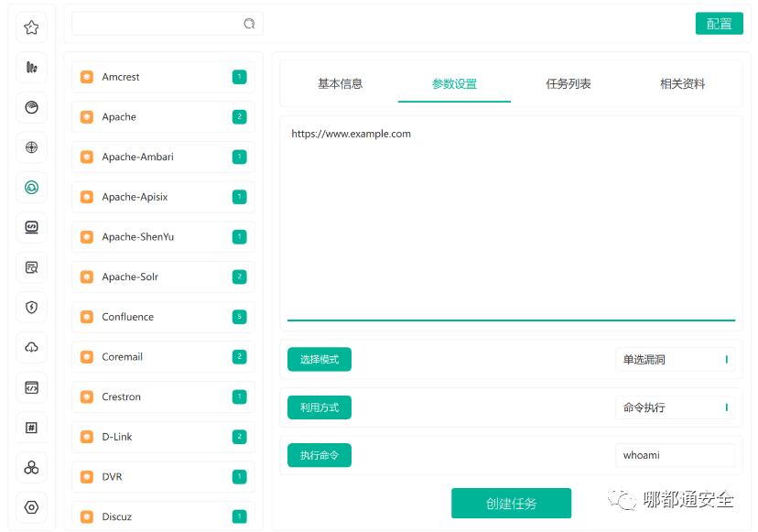This screenshot has width=758, height=532.
Task: Open the 单选漏洞 mode dropdown
Action: point(676,359)
